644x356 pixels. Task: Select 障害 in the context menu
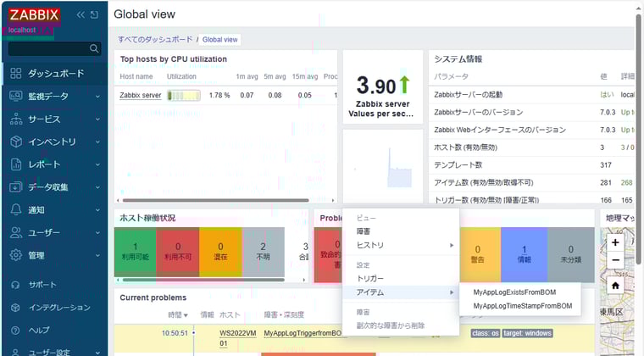(x=401, y=231)
